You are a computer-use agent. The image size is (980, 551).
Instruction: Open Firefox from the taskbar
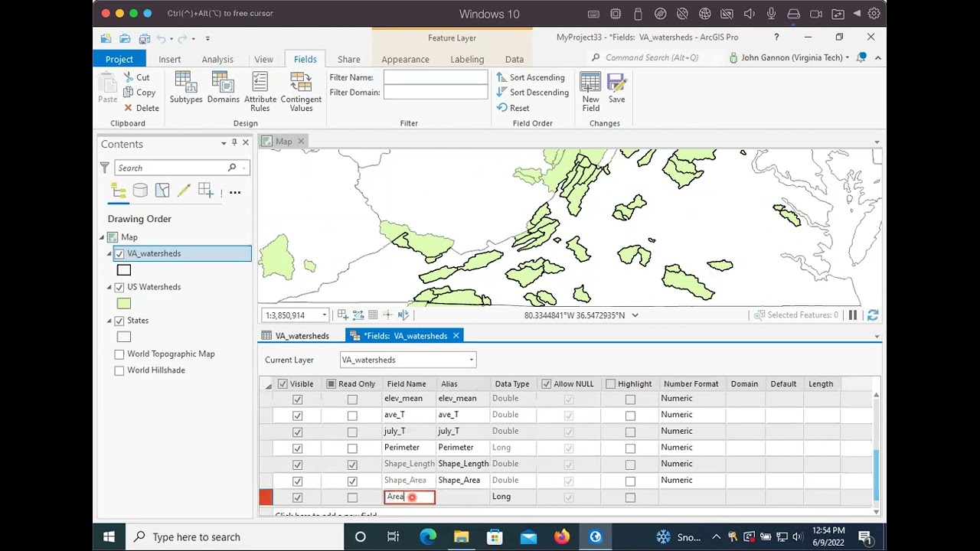tap(562, 537)
